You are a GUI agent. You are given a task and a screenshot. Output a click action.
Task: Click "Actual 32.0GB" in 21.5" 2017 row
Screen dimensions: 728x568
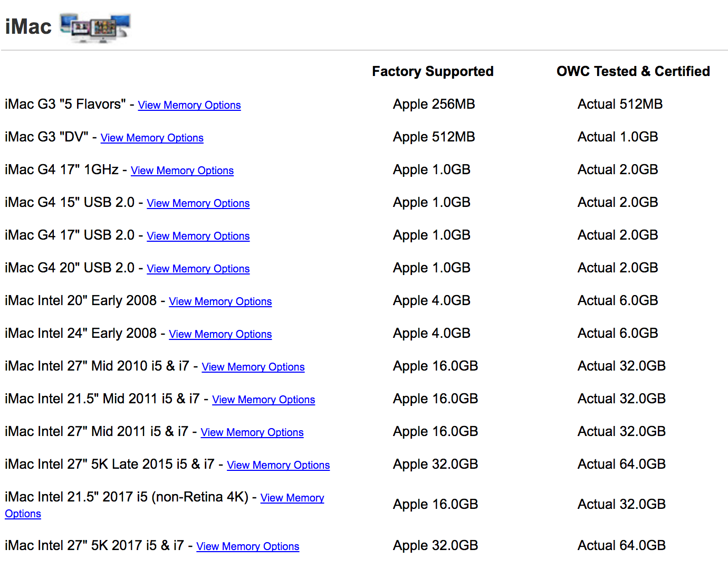point(621,505)
